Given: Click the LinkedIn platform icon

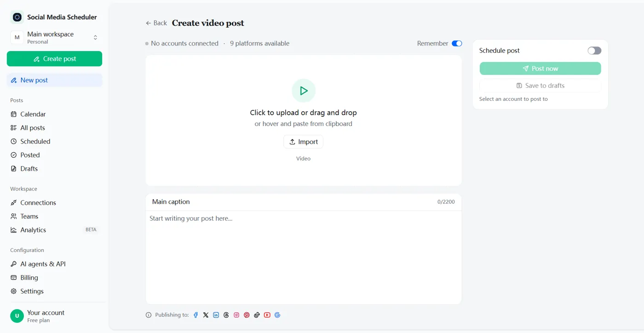Looking at the screenshot, I should [216, 315].
